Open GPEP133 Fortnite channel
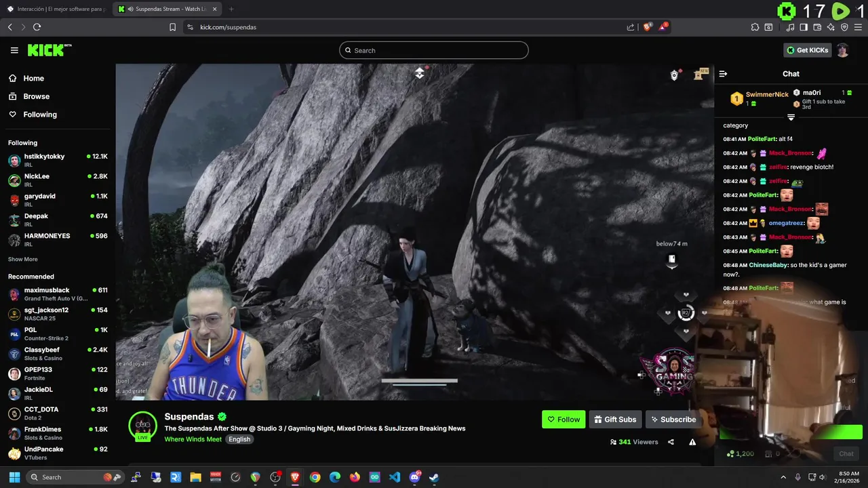The image size is (868, 488). point(58,373)
